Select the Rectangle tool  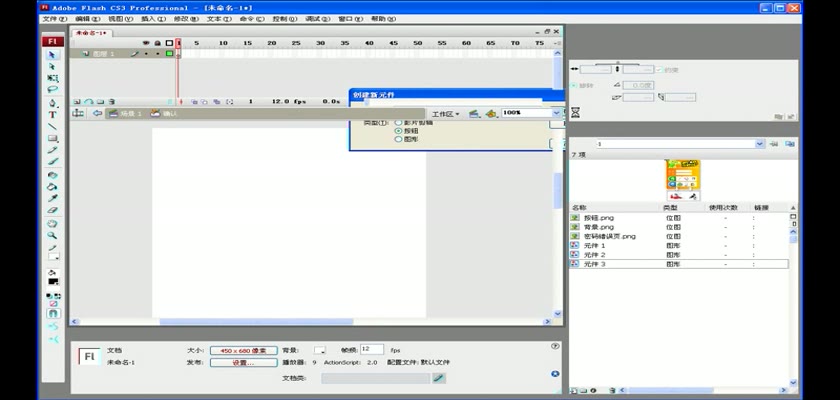click(52, 138)
